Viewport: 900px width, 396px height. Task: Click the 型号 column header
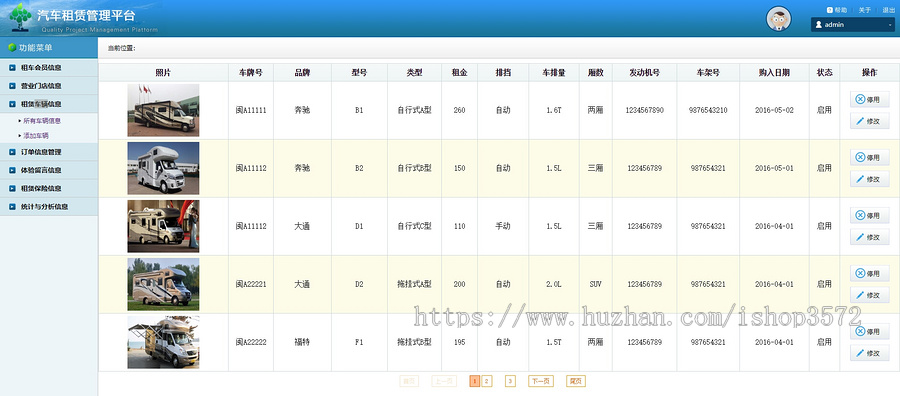(359, 73)
